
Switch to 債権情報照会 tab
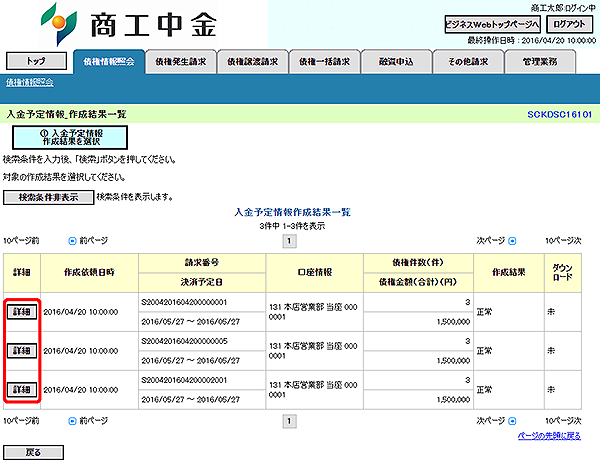click(x=109, y=62)
